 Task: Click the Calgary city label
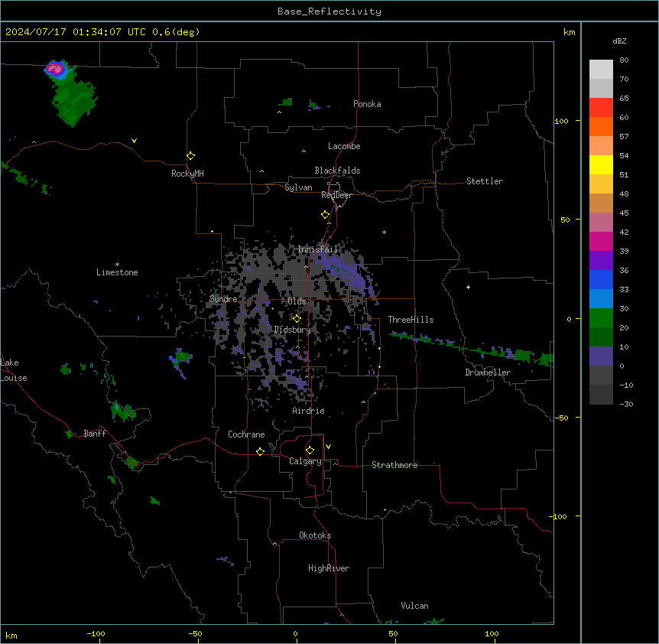pyautogui.click(x=305, y=461)
